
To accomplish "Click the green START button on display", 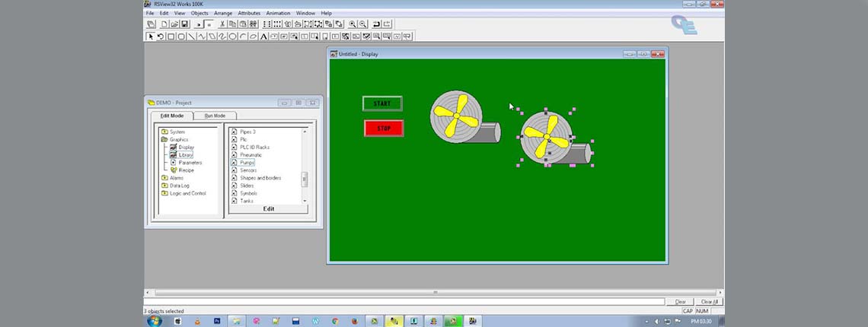I will pos(382,103).
